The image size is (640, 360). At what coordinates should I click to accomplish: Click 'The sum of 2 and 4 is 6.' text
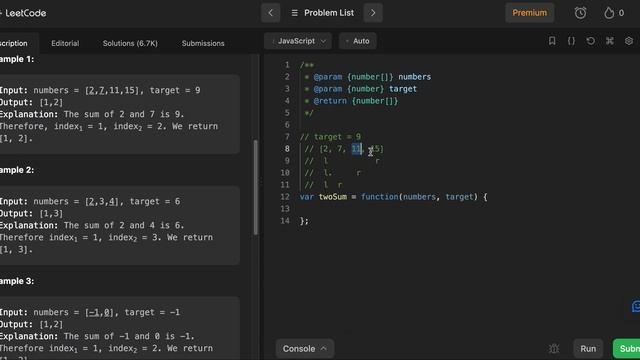pyautogui.click(x=124, y=225)
